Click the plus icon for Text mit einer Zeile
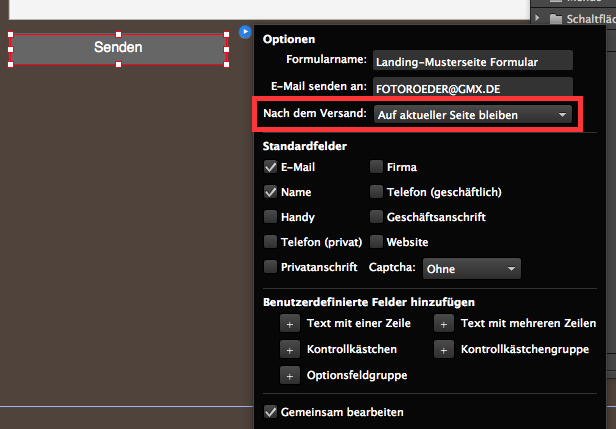616x429 pixels. [x=290, y=324]
